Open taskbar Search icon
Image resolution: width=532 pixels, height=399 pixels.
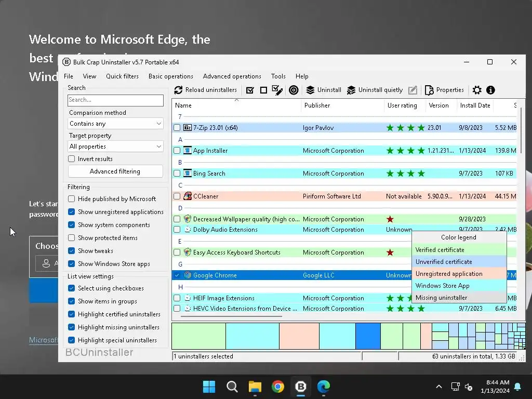(232, 387)
